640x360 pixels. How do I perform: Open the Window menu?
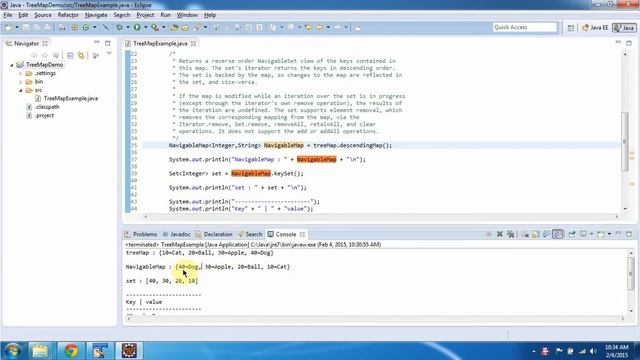point(187,15)
